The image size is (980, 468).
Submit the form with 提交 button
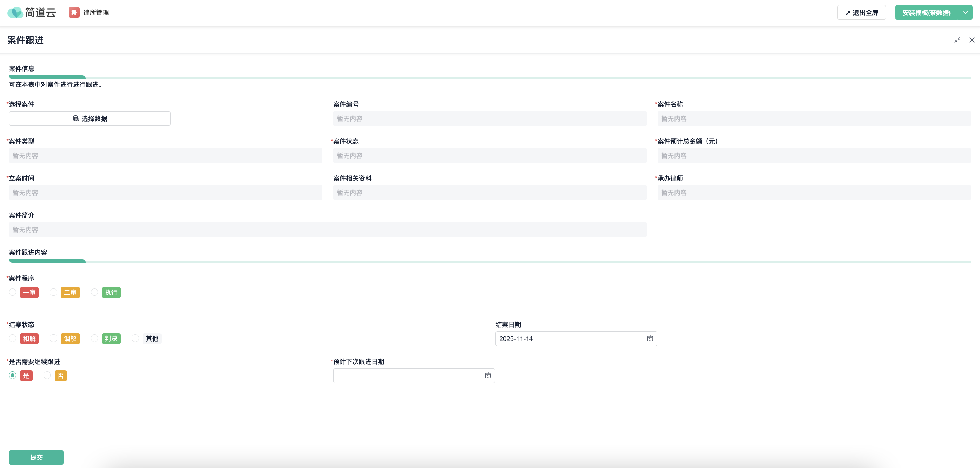pos(36,457)
